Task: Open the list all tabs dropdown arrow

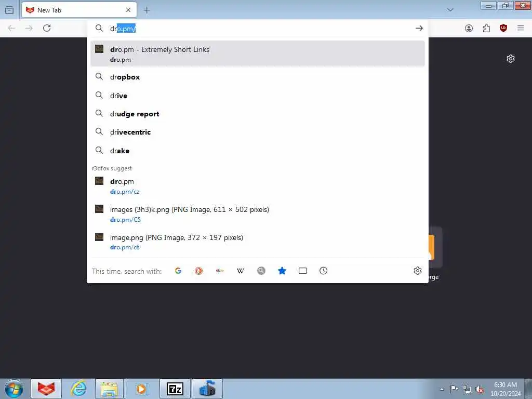Action: [x=450, y=10]
